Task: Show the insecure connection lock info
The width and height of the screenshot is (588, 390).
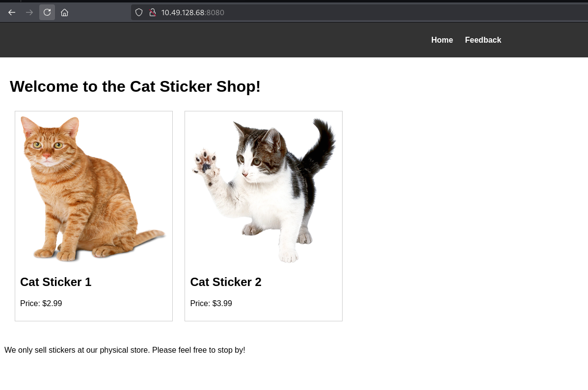Action: point(152,12)
